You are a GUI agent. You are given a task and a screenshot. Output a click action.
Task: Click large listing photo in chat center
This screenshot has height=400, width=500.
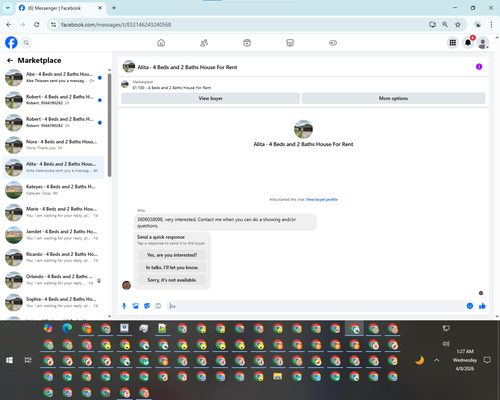pyautogui.click(x=303, y=129)
